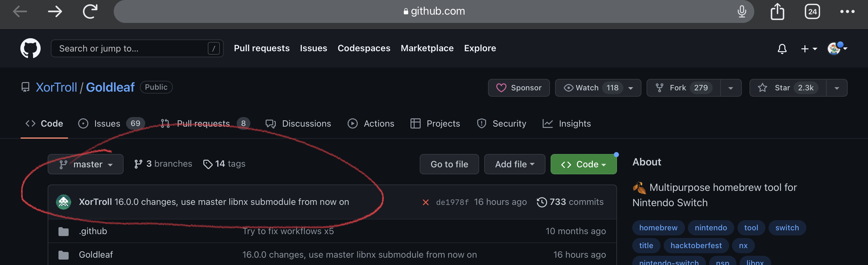Open the Insights tab
The height and width of the screenshot is (265, 868).
[x=566, y=123]
